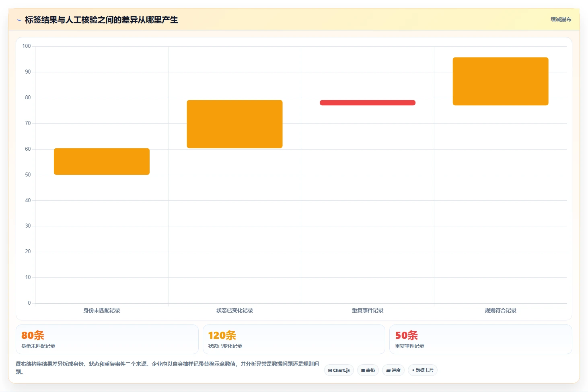Click the red 重复事件记录 bar
This screenshot has height=392, width=588.
368,103
